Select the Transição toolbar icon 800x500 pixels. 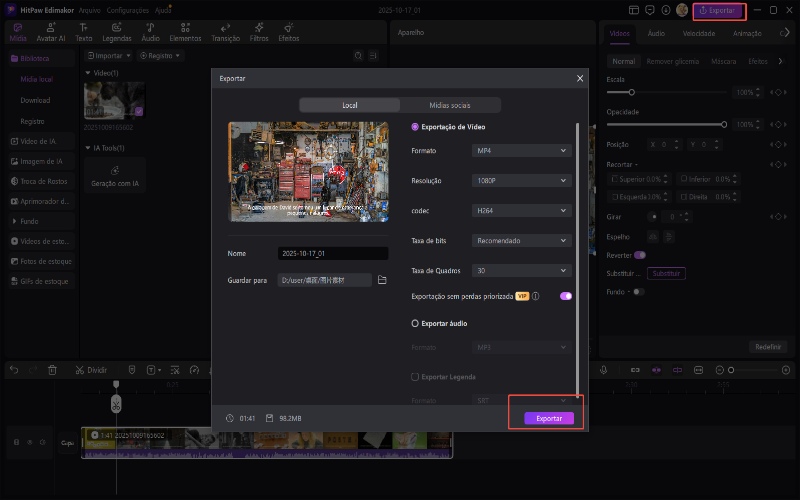pos(226,32)
